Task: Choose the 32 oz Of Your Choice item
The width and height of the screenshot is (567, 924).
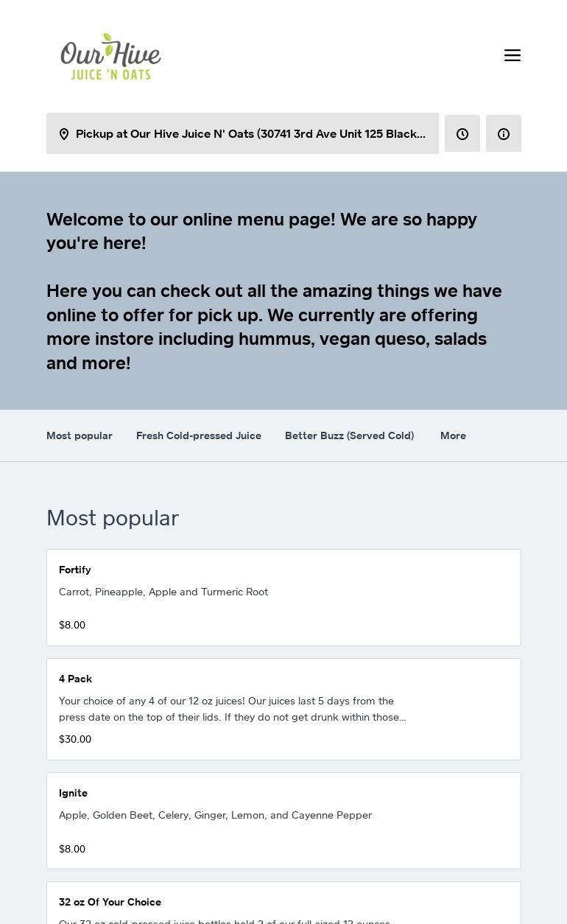Action: [x=283, y=903]
